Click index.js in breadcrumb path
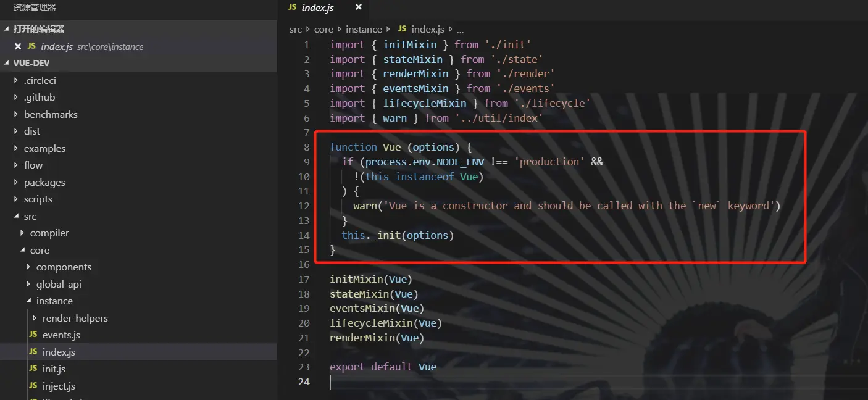The height and width of the screenshot is (400, 868). (427, 30)
